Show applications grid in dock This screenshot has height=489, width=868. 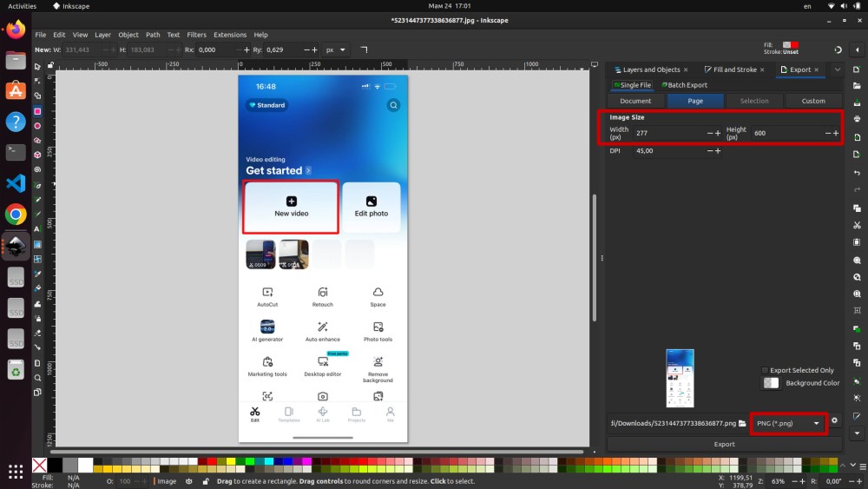click(x=16, y=472)
